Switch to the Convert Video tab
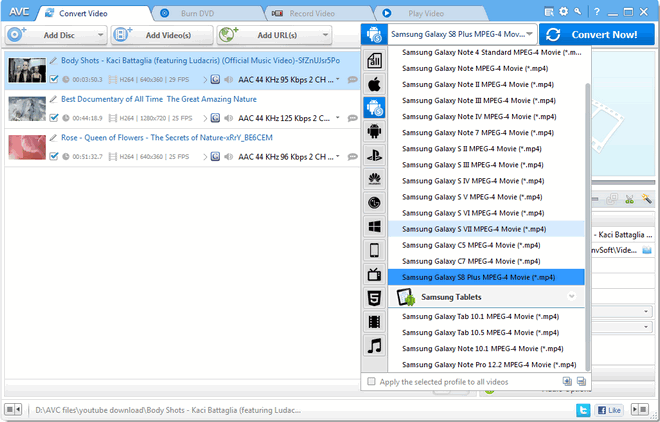Viewport: 660px width, 422px height. [x=93, y=13]
